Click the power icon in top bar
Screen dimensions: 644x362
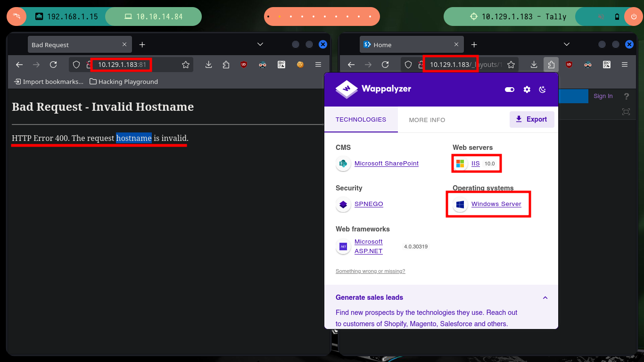[x=633, y=16]
